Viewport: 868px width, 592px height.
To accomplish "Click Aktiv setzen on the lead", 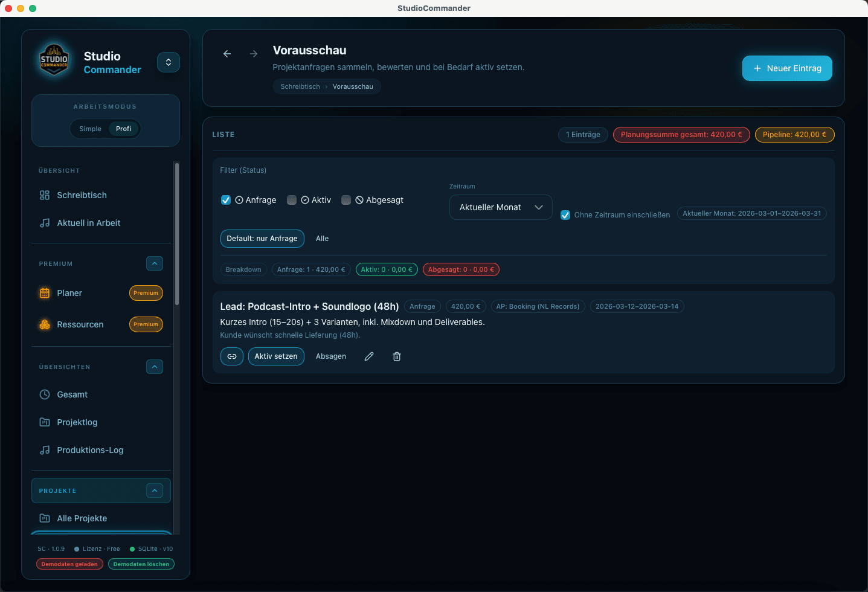I will (x=276, y=356).
